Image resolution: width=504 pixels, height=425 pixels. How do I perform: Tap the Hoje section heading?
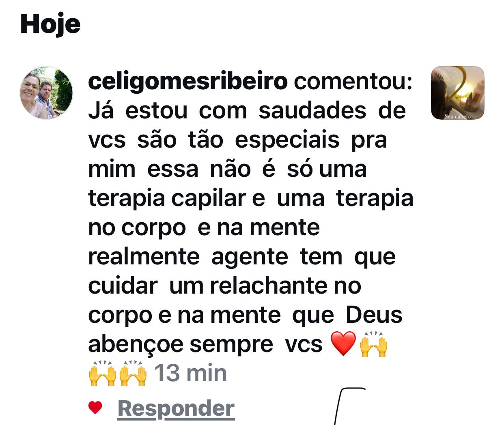point(50,24)
